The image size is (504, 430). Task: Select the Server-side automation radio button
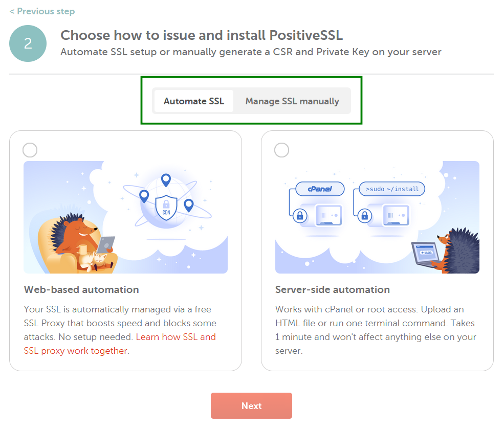(282, 150)
